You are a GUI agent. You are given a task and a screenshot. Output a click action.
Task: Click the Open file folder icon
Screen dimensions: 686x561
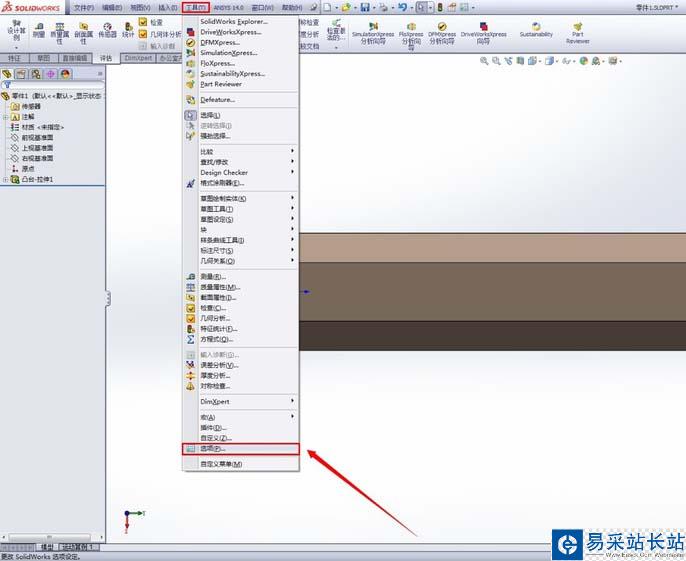[x=346, y=7]
